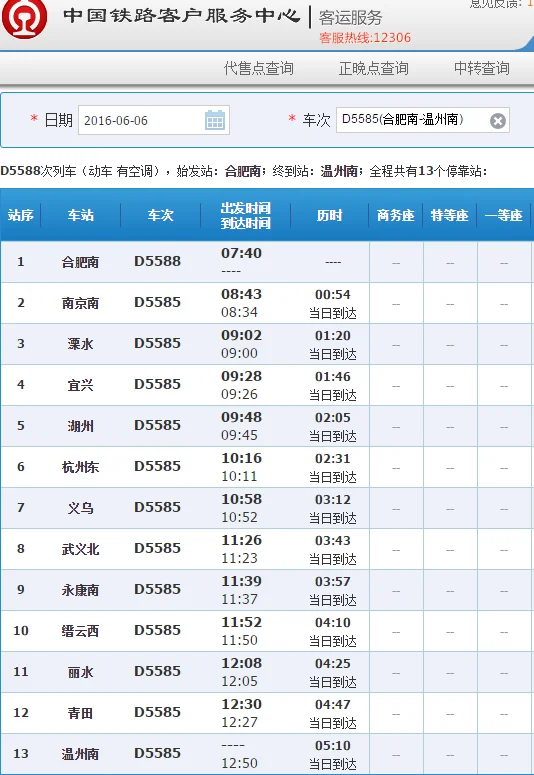Viewport: 534px width, 775px height.
Task: Select station 青田 in row 12
Action: pyautogui.click(x=80, y=713)
